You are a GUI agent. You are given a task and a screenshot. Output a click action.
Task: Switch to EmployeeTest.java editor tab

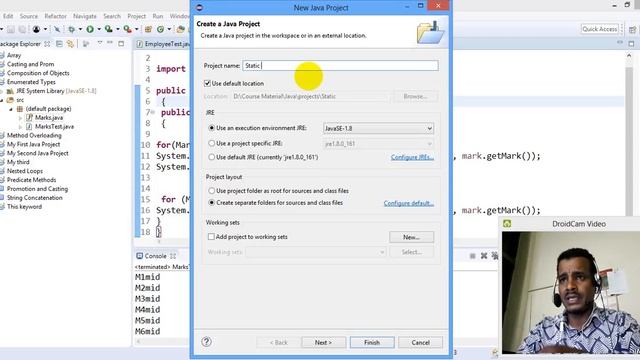pos(163,44)
